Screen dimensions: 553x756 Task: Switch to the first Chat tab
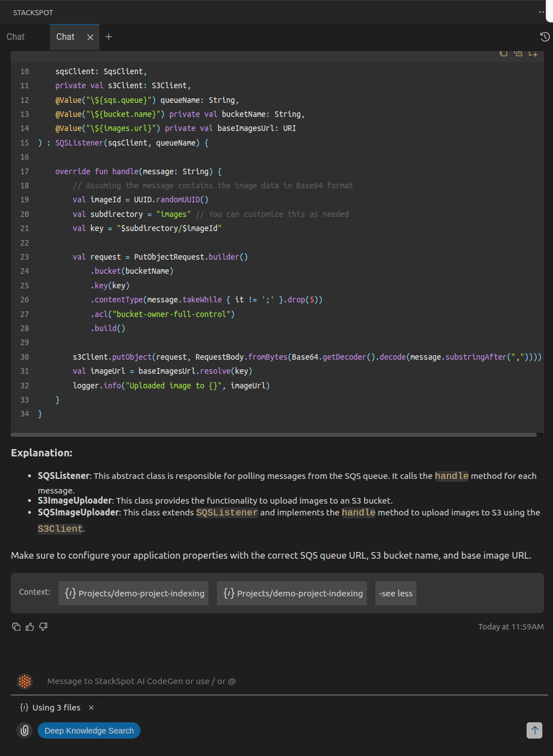pyautogui.click(x=16, y=37)
